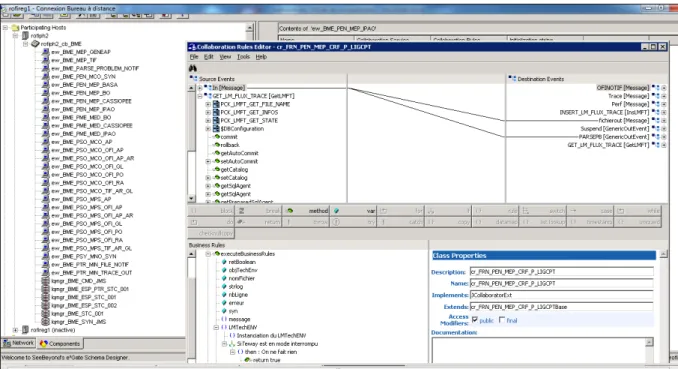Select the 'fichierout [Message]' destination event

click(624, 120)
